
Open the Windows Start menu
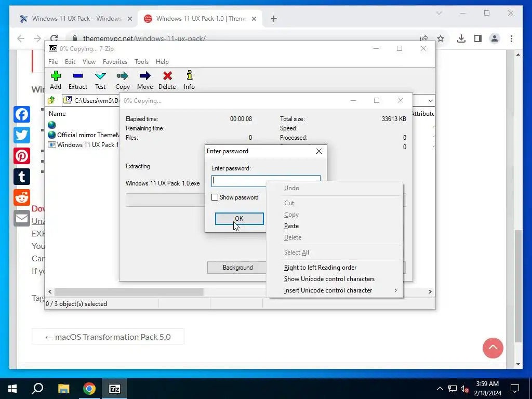click(x=12, y=389)
